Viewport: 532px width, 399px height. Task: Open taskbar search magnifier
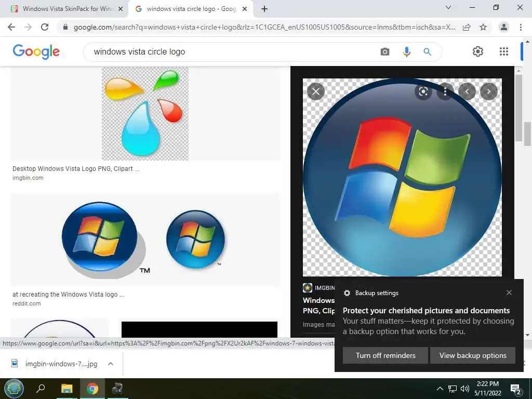pyautogui.click(x=41, y=388)
